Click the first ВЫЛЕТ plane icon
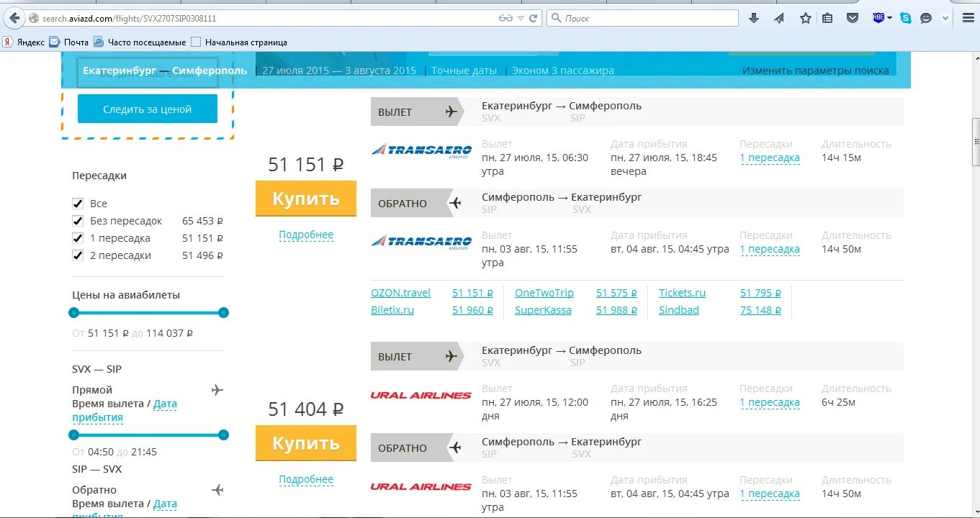This screenshot has width=980, height=518. 451,112
